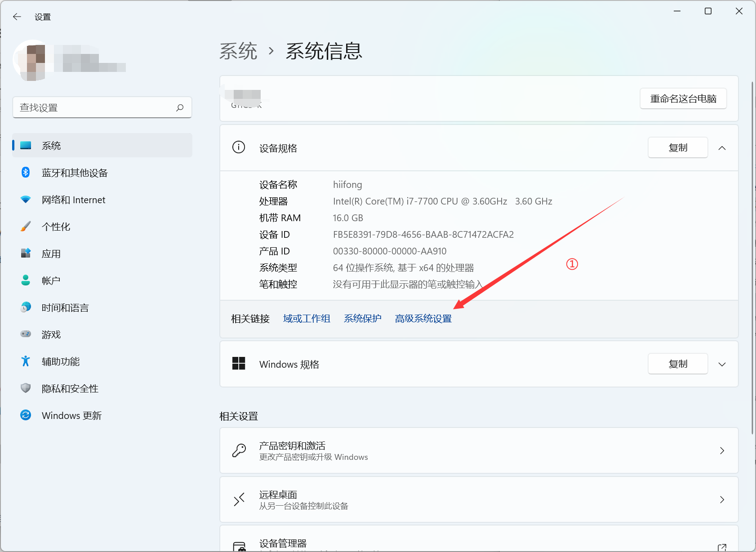Click the gamepad icon for Gaming
Image resolution: width=756 pixels, height=552 pixels.
pos(26,334)
